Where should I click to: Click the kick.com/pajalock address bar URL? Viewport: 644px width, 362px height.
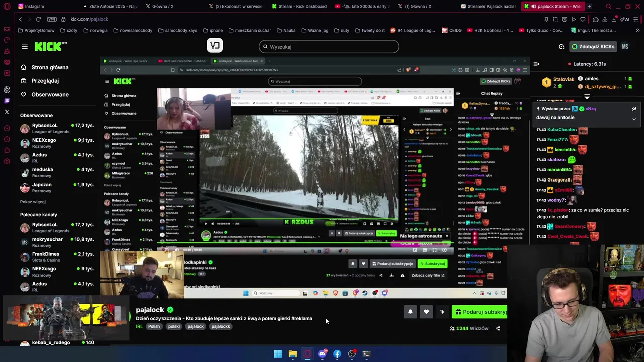(x=89, y=19)
